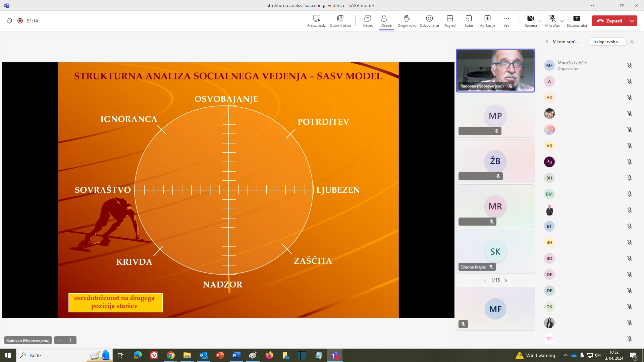Viewport: 644px width, 362px height.
Task: Select the ŽB participant tile
Action: tap(495, 161)
